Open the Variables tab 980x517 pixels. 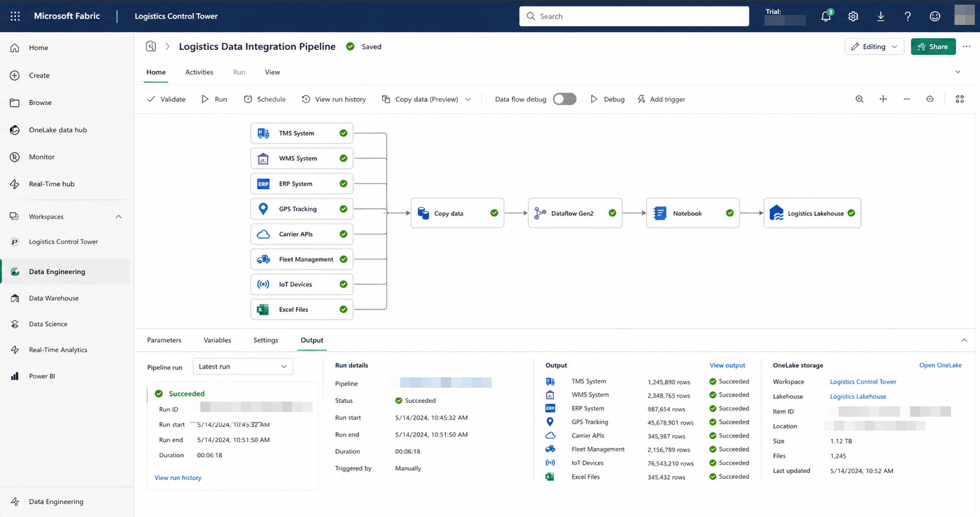[x=217, y=340]
